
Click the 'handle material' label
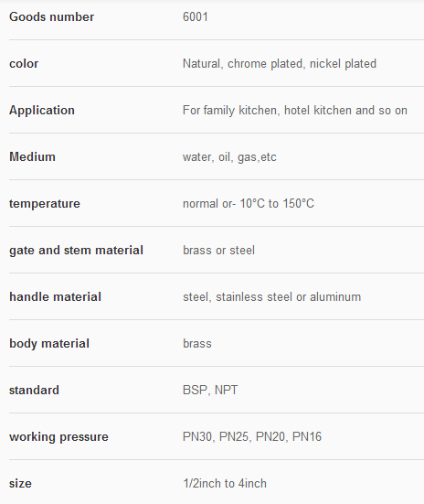[x=55, y=296]
